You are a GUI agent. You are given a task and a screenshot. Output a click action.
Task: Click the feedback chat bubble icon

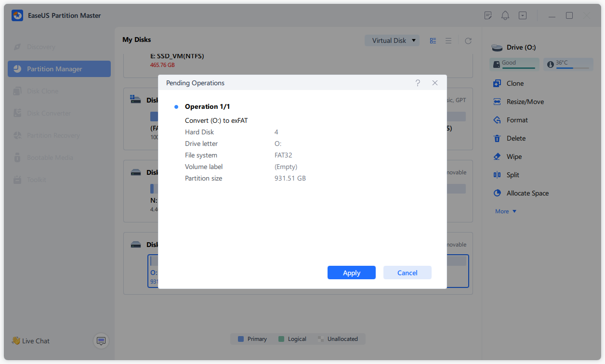101,341
